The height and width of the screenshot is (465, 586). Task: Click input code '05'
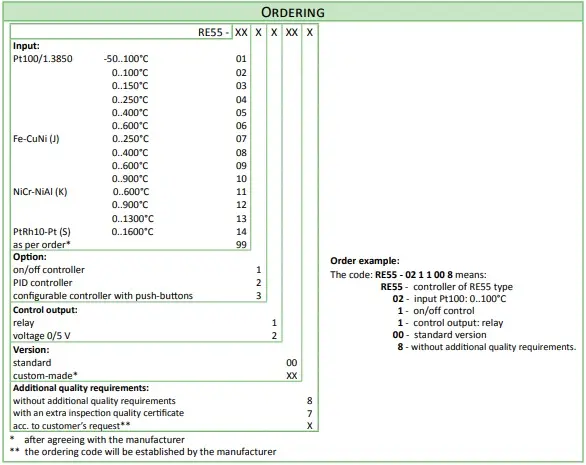click(x=241, y=113)
